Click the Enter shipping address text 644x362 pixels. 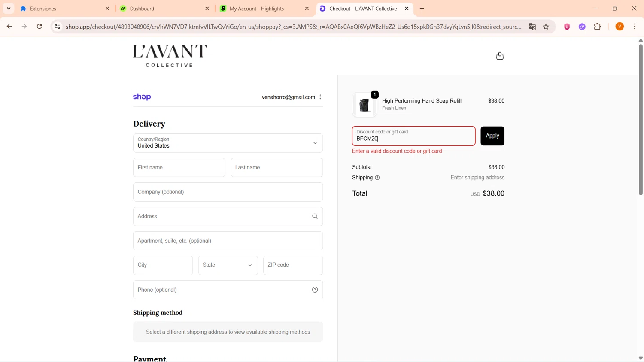pyautogui.click(x=477, y=178)
